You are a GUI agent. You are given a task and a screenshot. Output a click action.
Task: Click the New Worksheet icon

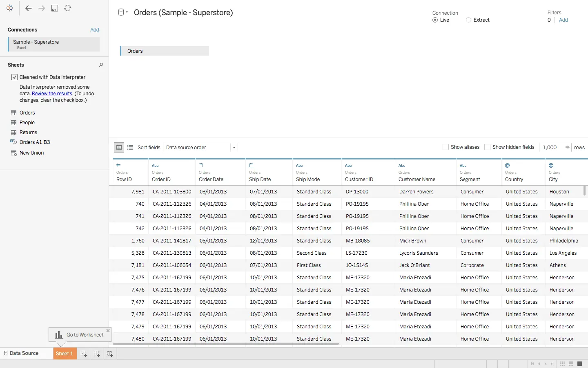click(84, 354)
